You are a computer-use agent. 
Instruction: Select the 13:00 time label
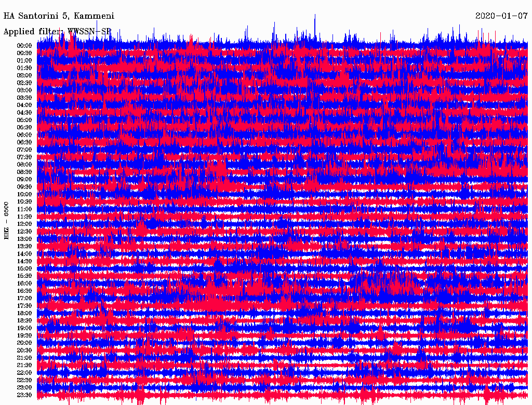[x=24, y=239]
